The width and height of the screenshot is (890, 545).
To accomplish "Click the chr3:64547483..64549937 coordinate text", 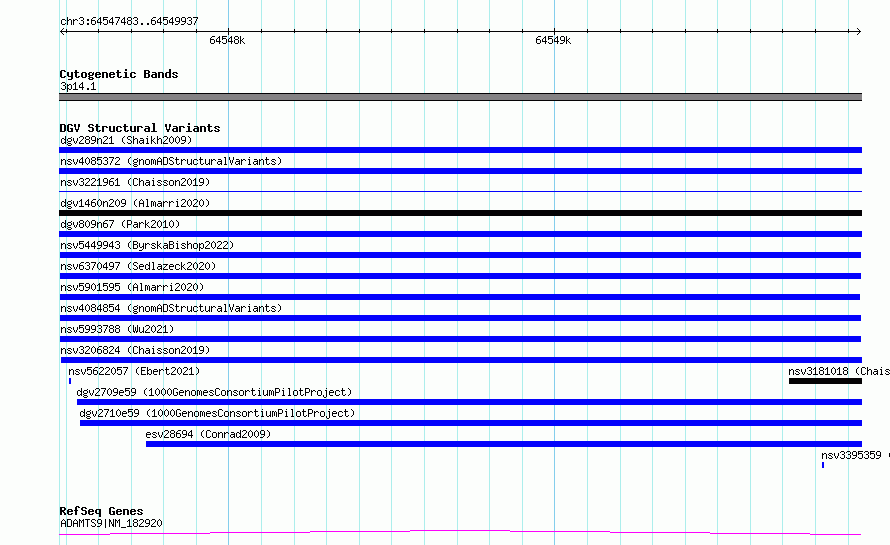I will [129, 21].
